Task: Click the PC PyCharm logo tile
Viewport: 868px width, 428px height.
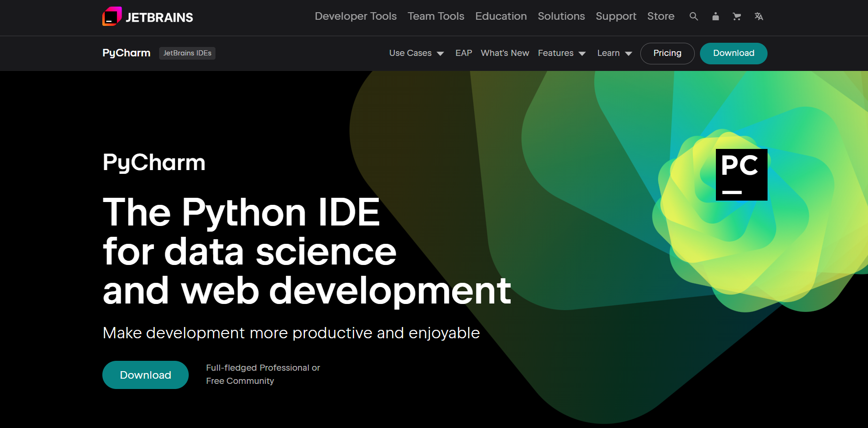Action: 741,175
